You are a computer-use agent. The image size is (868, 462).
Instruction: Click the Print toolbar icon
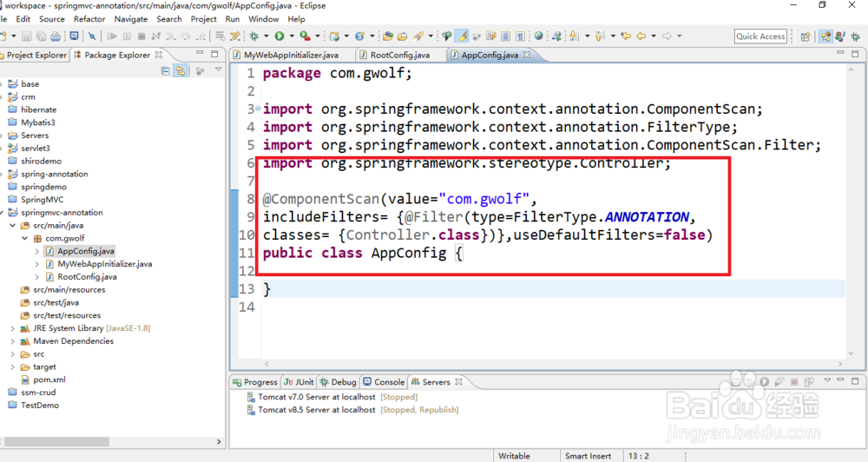tap(56, 36)
